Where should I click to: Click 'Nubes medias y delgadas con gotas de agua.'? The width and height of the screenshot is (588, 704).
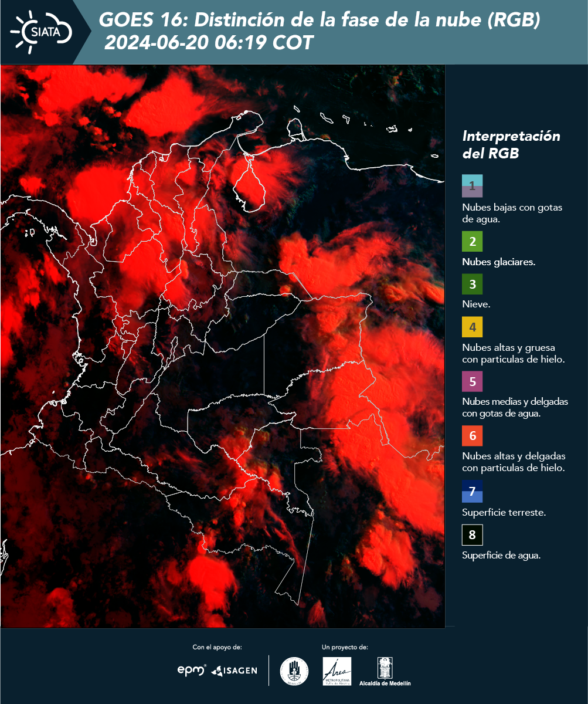tap(515, 408)
